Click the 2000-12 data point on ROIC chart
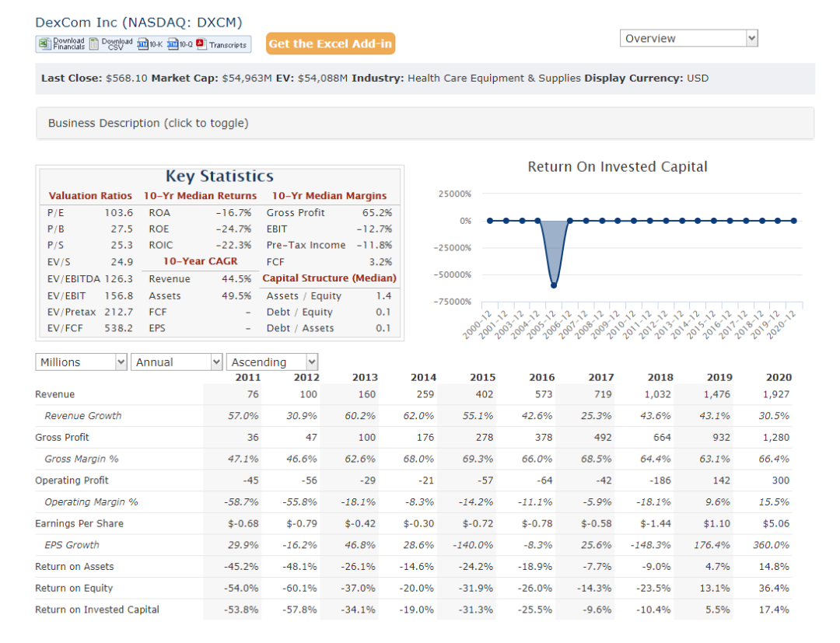The width and height of the screenshot is (840, 643). [490, 221]
